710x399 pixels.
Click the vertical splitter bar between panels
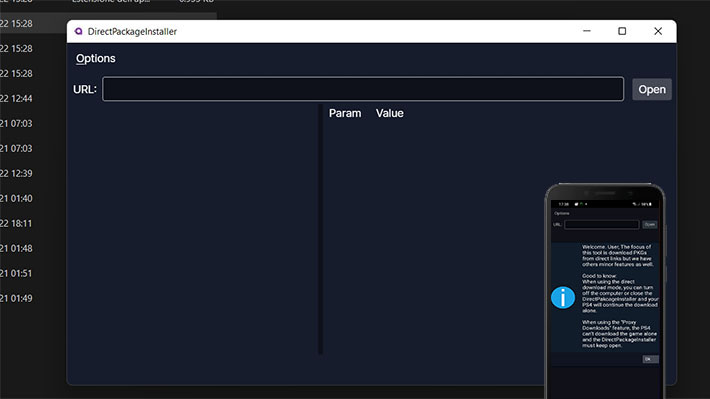tap(321, 229)
